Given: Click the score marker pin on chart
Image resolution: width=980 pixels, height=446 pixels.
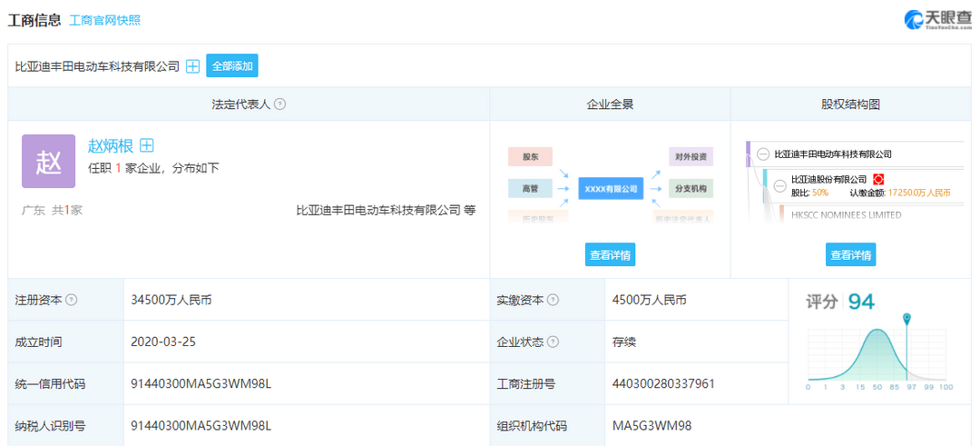Looking at the screenshot, I should tap(906, 319).
